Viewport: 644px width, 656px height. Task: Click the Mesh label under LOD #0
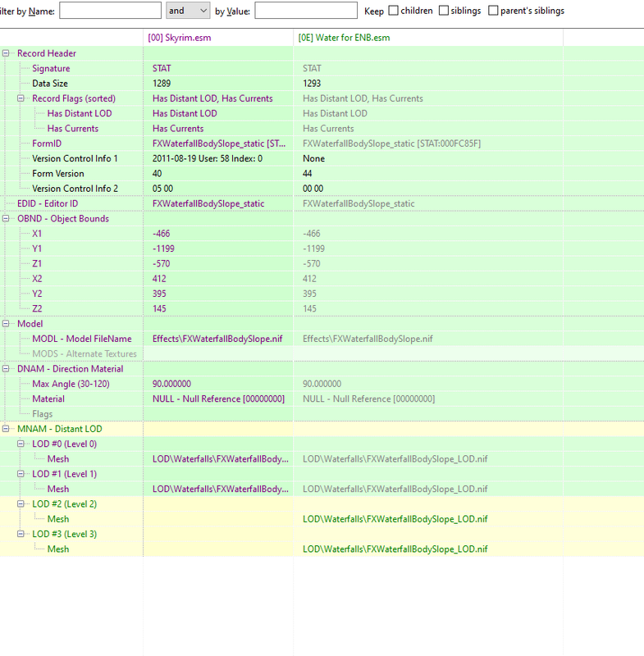coord(58,459)
